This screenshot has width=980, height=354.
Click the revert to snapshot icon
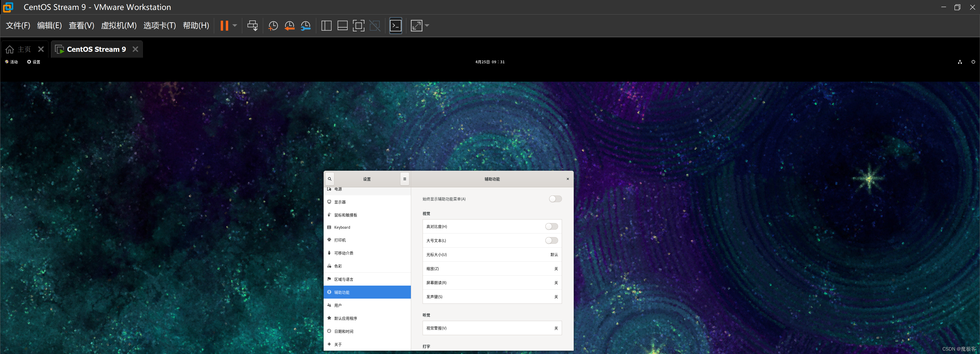(x=289, y=26)
